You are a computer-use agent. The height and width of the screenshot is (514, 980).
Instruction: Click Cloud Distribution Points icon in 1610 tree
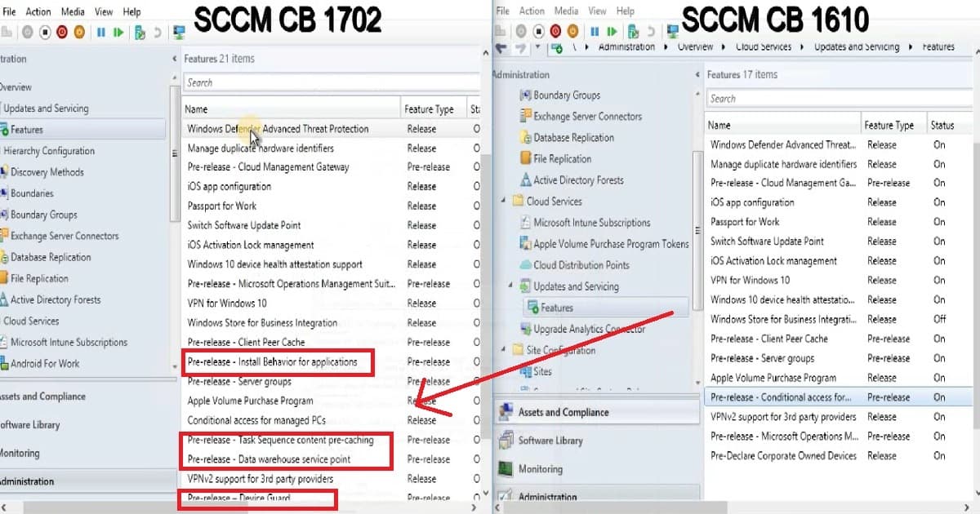525,264
